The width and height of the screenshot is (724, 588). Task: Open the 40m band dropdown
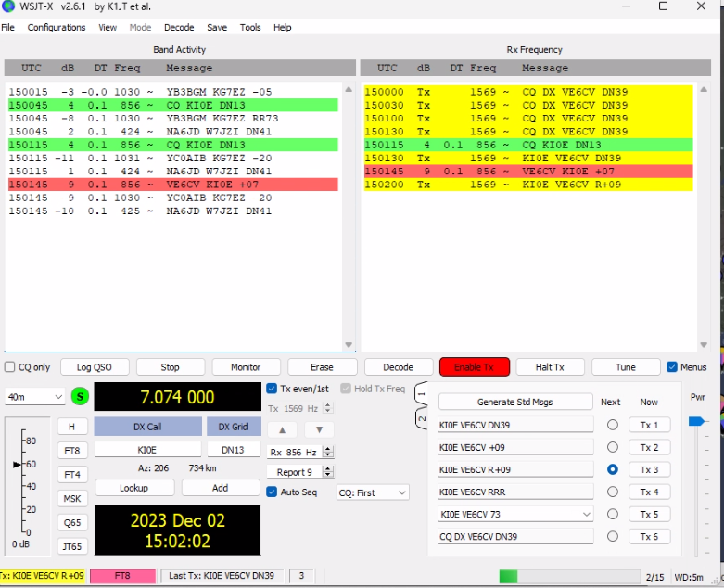(x=34, y=397)
